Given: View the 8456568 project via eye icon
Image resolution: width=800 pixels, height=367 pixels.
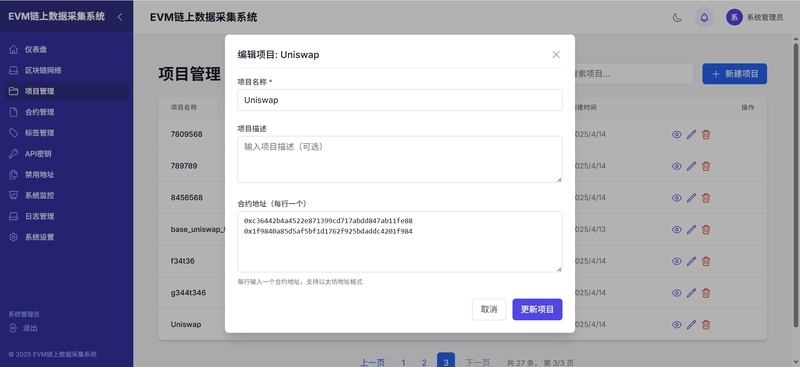Looking at the screenshot, I should pyautogui.click(x=677, y=198).
